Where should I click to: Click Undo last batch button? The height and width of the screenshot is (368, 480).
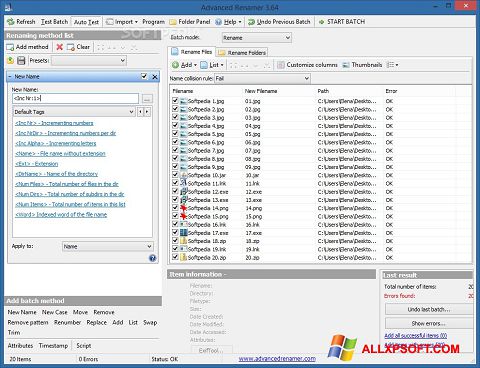point(429,310)
